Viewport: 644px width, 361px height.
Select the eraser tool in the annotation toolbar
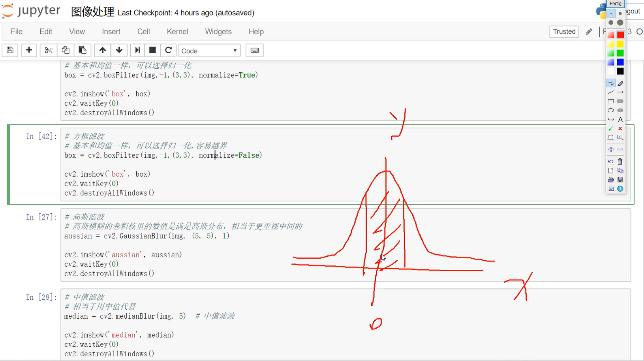620,83
